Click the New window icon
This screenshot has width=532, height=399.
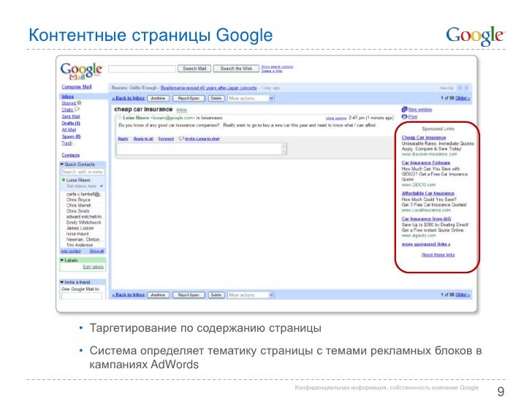(x=404, y=110)
